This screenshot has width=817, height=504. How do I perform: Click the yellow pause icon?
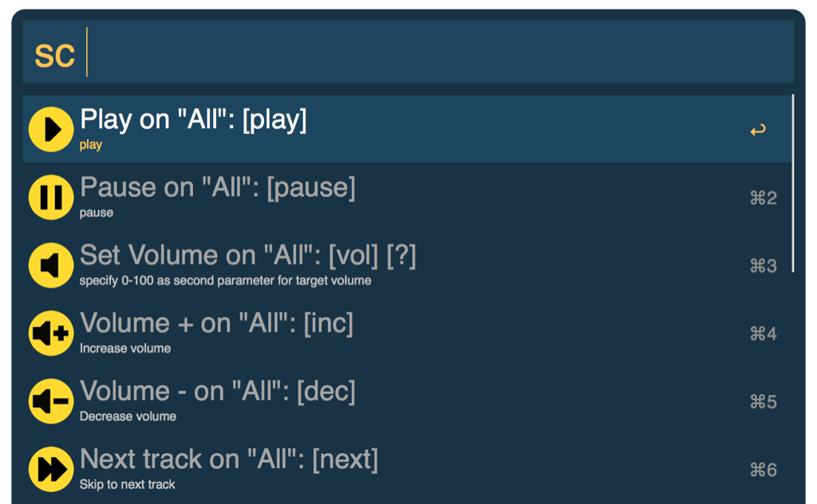[x=51, y=197]
